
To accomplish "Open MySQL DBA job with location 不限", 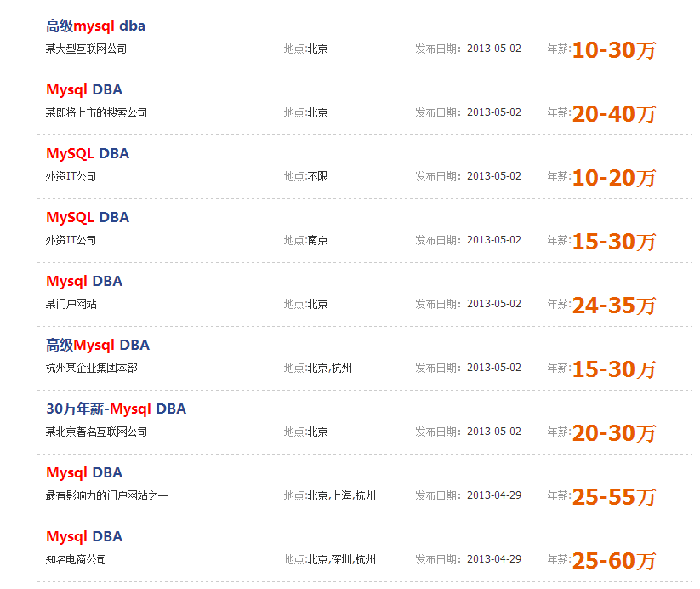I will 88,154.
